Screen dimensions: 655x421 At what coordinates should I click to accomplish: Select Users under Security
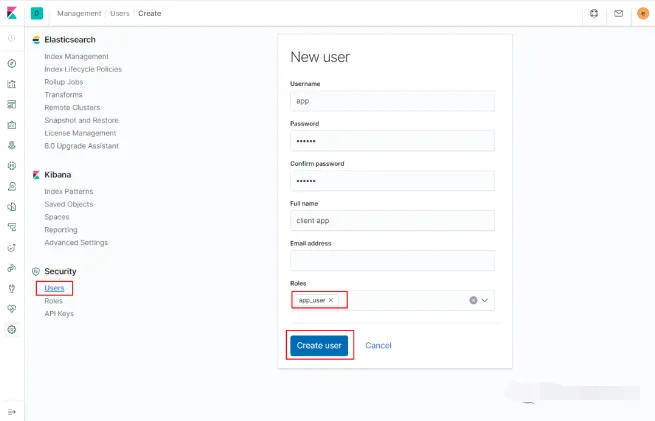(x=54, y=288)
